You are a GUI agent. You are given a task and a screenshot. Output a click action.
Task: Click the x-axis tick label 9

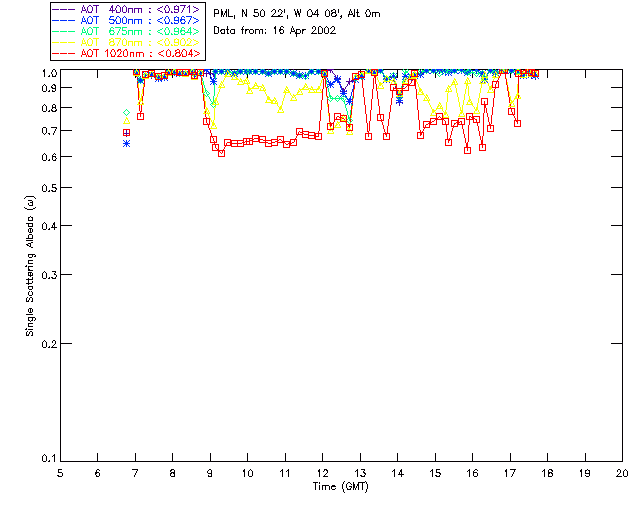(210, 473)
